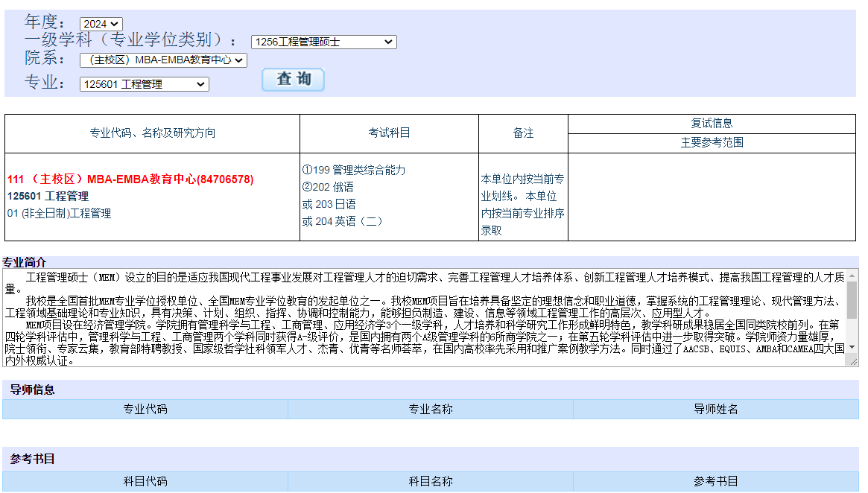Click the 导师姓名 column header
Viewport: 868px width, 493px height.
tap(715, 410)
